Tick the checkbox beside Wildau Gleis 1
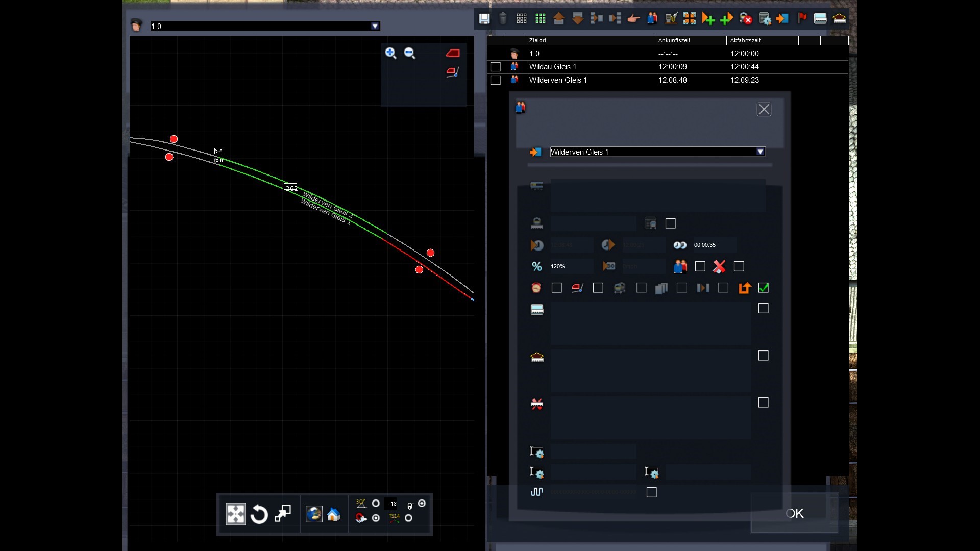Viewport: 980px width, 551px height. coord(495,67)
